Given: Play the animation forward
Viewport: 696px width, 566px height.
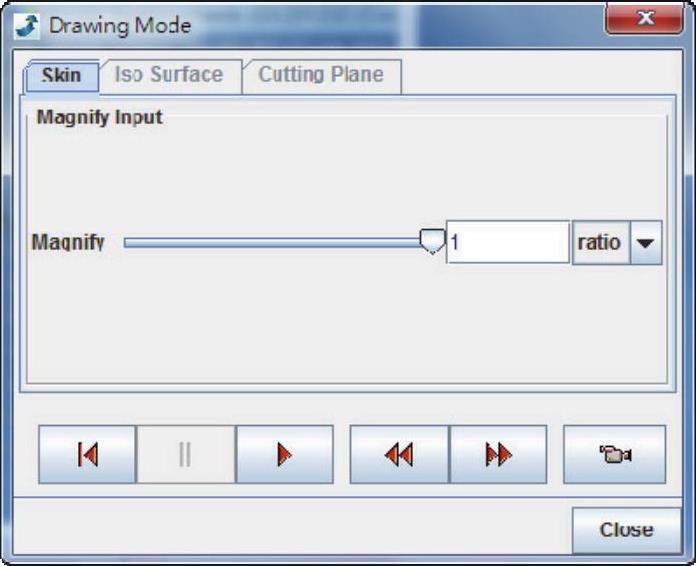Looking at the screenshot, I should 284,455.
